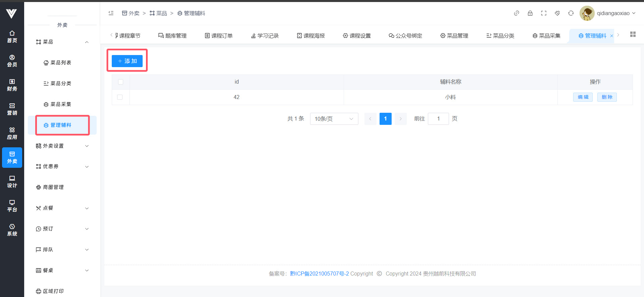The image size is (644, 297).
Task: Click the refresh icon in top toolbar
Action: tap(571, 13)
